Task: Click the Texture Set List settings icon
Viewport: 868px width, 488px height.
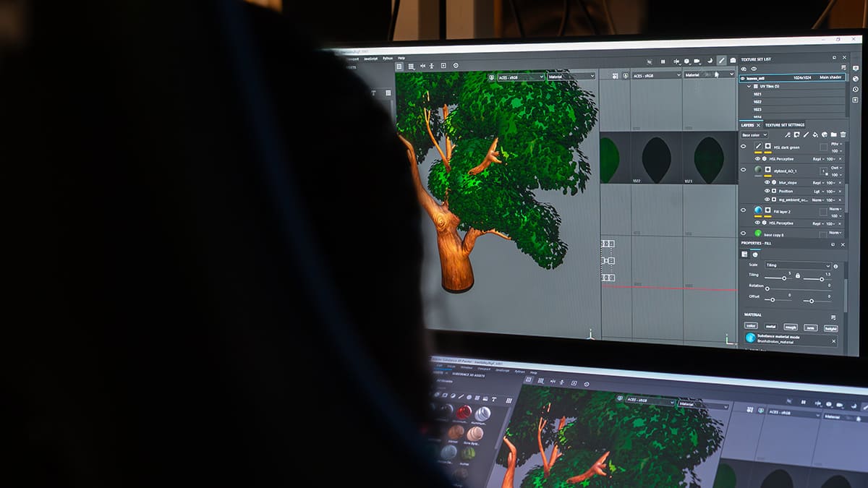Action: [x=843, y=67]
